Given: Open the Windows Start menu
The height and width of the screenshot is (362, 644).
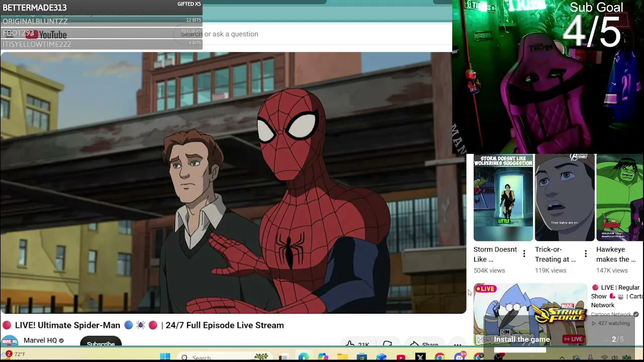Looking at the screenshot, I should [x=165, y=357].
